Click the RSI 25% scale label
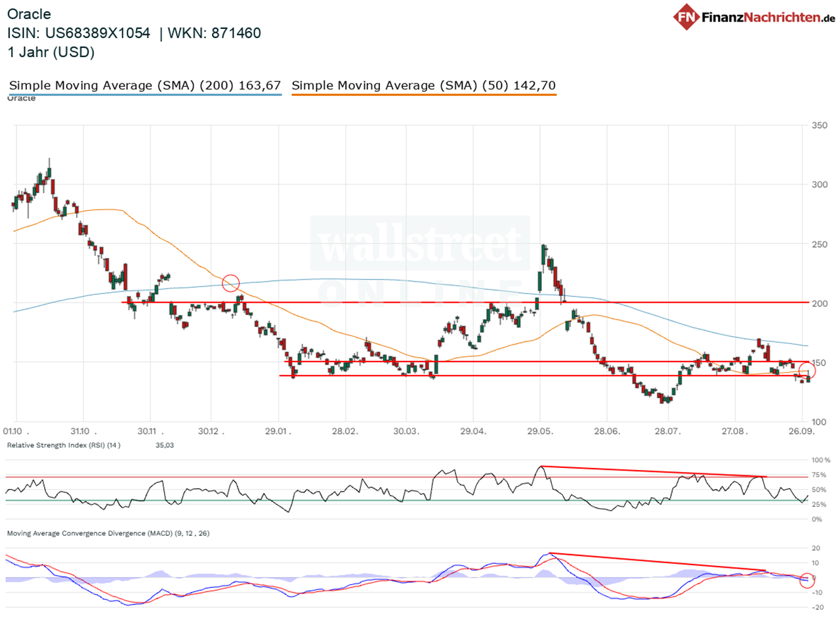This screenshot has height=617, width=840. (818, 505)
